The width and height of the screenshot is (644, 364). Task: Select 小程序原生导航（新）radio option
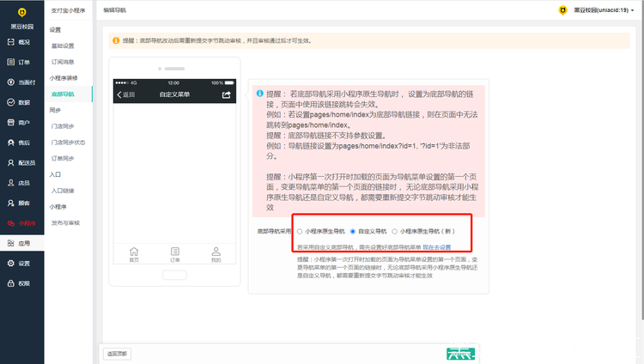click(x=394, y=231)
